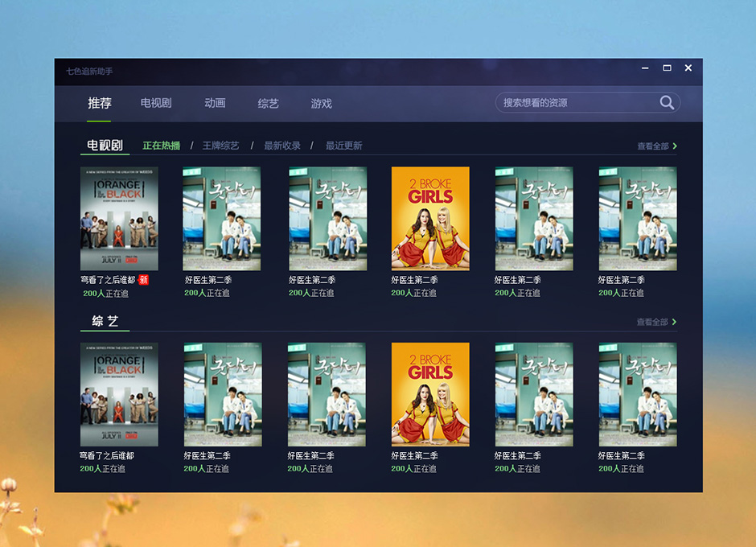Click the red 新 badge icon
Viewport: 756px width, 547px height.
coord(143,280)
